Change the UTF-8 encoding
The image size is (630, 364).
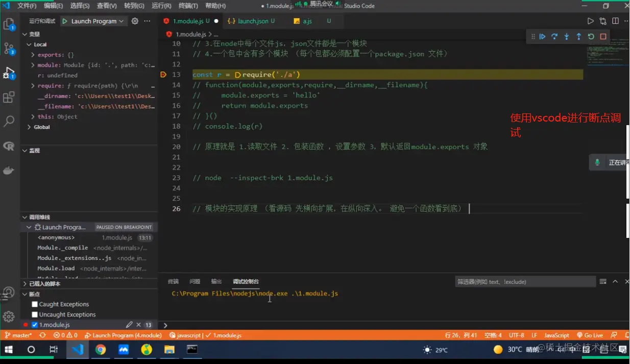(517, 335)
